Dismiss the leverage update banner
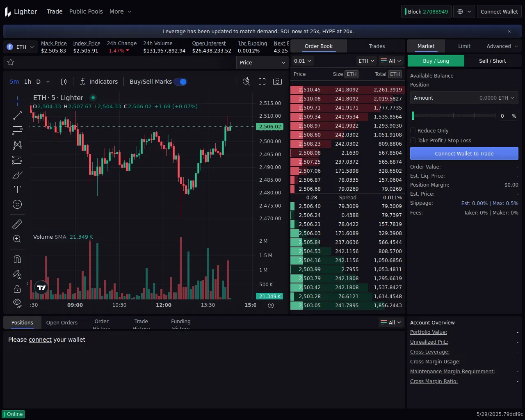The width and height of the screenshot is (525, 420). [x=509, y=31]
